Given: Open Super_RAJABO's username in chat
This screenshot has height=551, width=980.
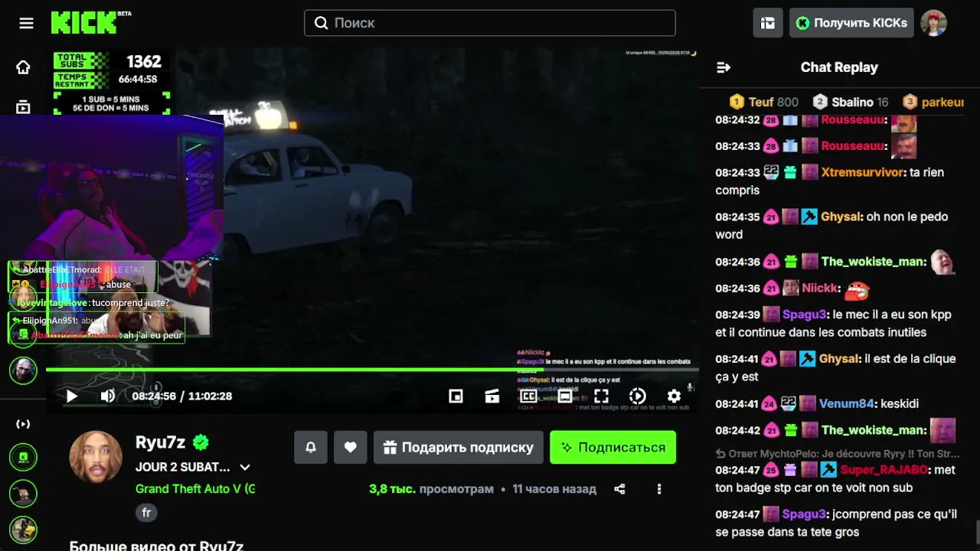Looking at the screenshot, I should click(884, 470).
